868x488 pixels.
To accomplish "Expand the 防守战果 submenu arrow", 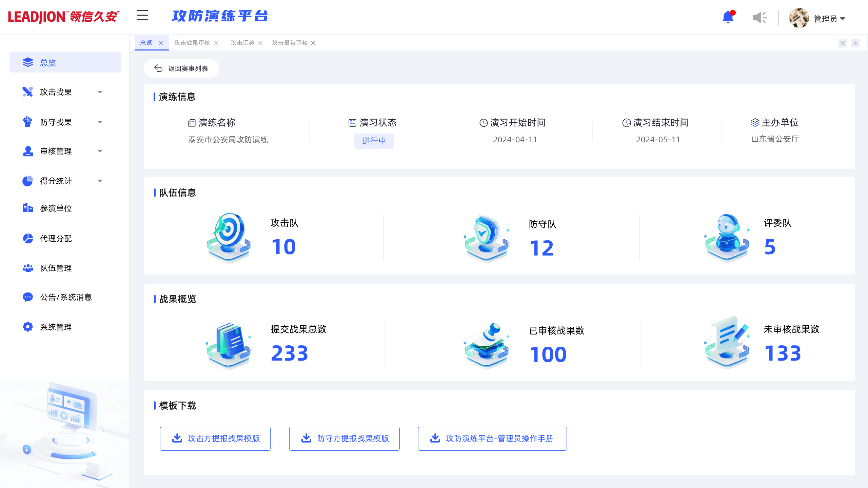I will (100, 122).
